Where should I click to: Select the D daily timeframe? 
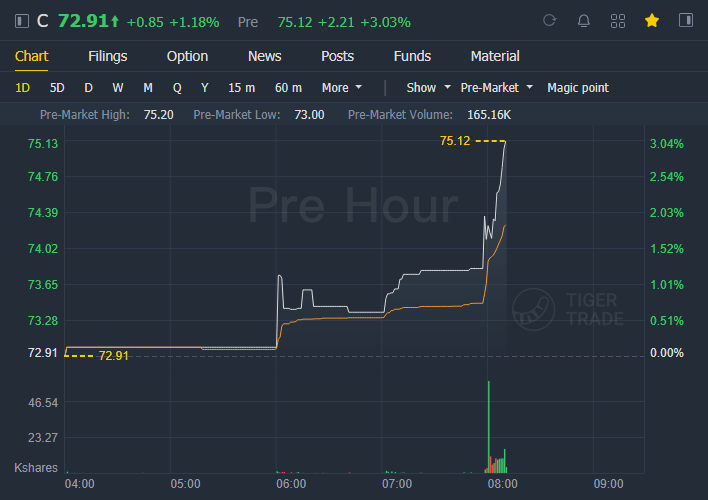click(88, 88)
